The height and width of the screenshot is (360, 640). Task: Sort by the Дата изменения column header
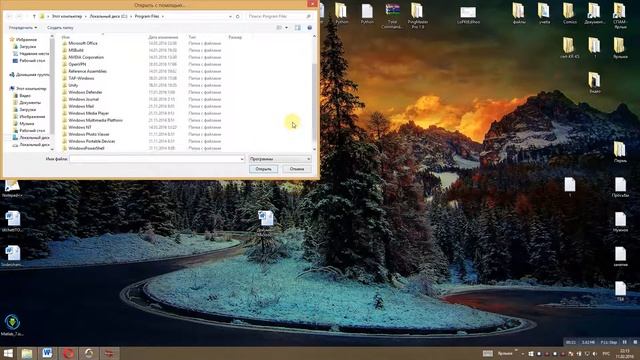pyautogui.click(x=163, y=37)
